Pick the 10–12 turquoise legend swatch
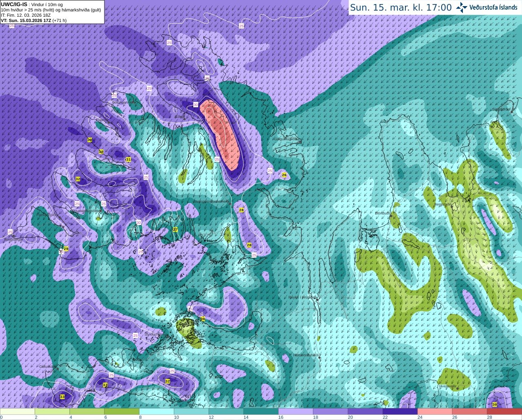This screenshot has width=522, height=420. [191, 411]
